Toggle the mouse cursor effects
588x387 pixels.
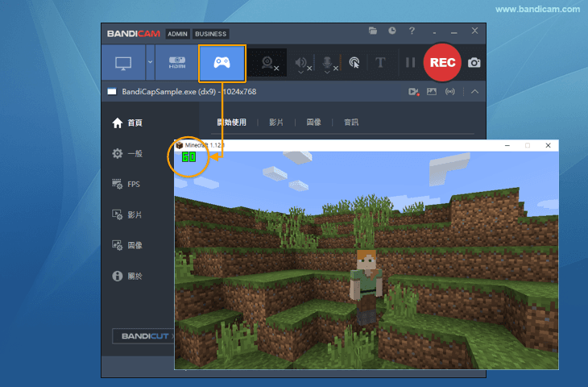(x=354, y=63)
